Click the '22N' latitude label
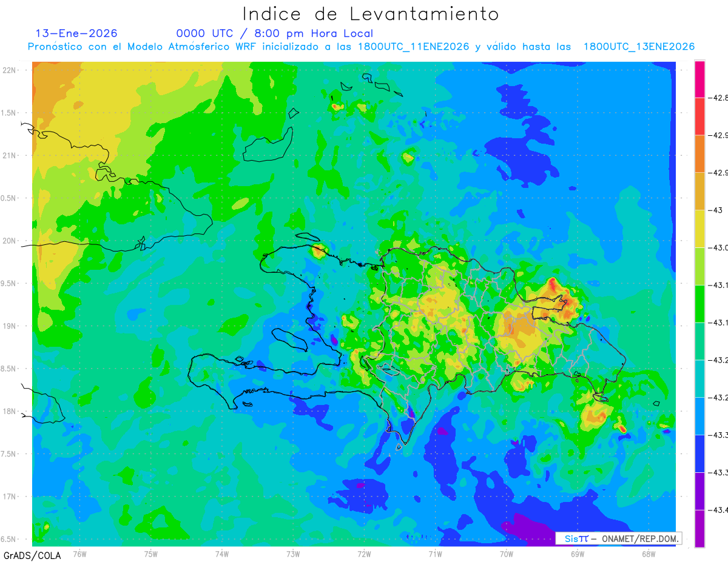 pos(8,70)
